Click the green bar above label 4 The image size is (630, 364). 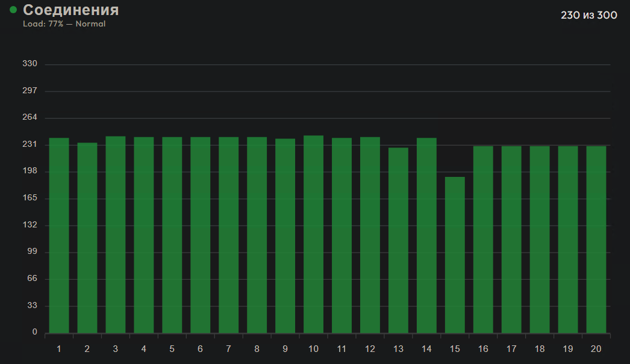click(144, 235)
